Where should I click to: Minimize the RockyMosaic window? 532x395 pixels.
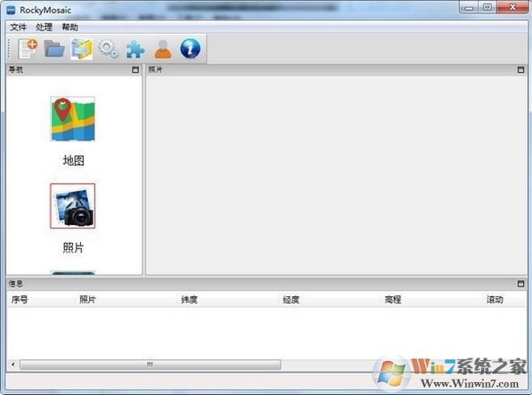click(469, 7)
